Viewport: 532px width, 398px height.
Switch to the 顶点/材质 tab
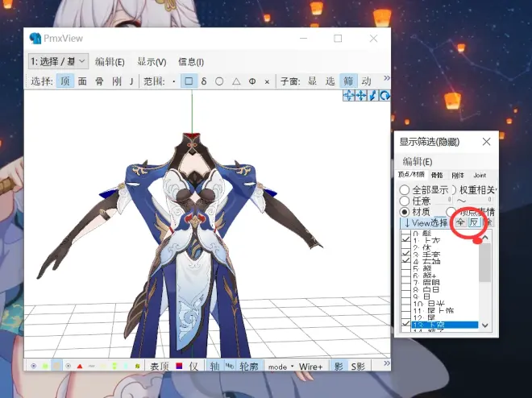pyautogui.click(x=411, y=175)
